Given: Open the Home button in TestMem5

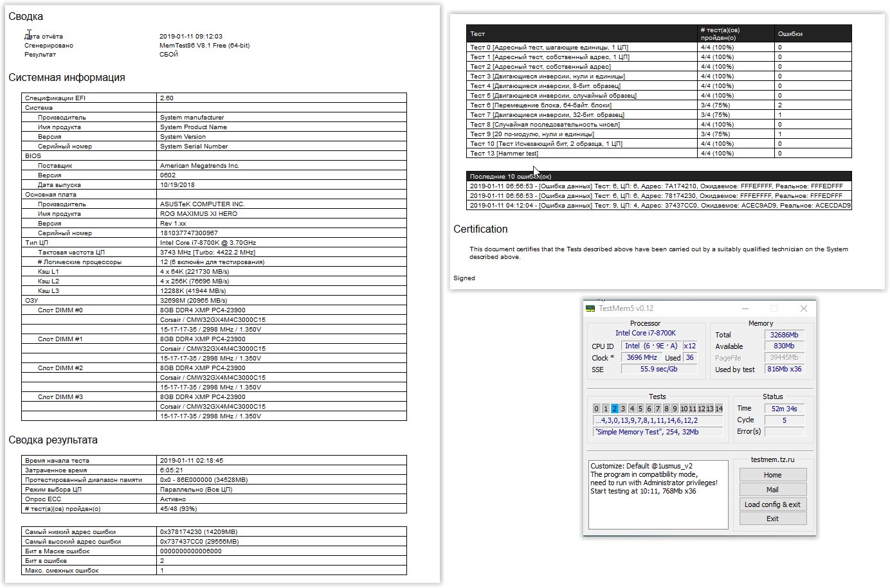Looking at the screenshot, I should (772, 475).
